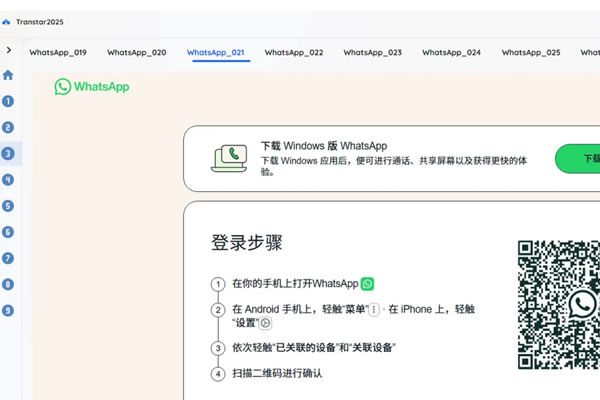600x400 pixels.
Task: Switch to the WhatsApp_019 tab
Action: point(58,52)
